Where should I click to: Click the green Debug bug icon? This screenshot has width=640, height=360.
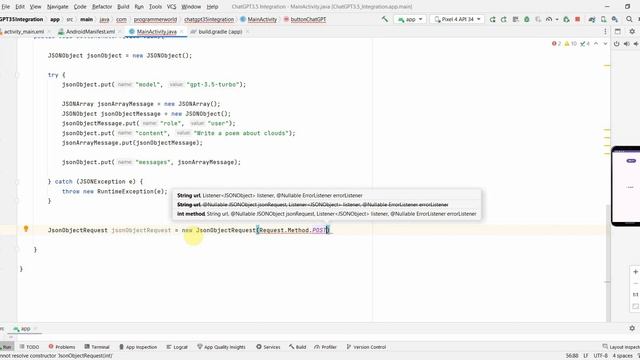[527, 19]
